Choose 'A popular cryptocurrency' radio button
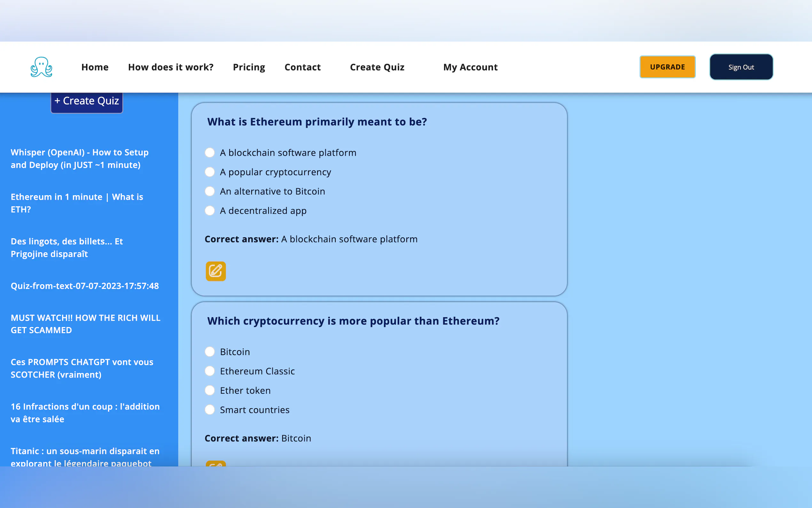This screenshot has width=812, height=508. click(210, 172)
